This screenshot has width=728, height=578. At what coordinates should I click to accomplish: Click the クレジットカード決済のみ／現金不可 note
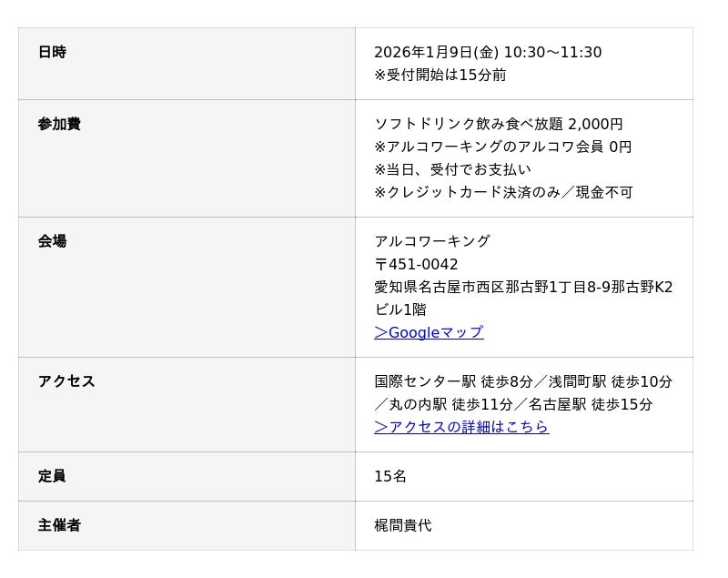[503, 193]
